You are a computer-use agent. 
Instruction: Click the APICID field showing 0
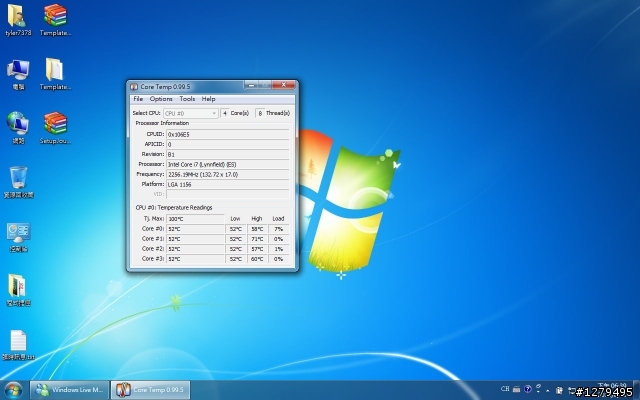228,144
